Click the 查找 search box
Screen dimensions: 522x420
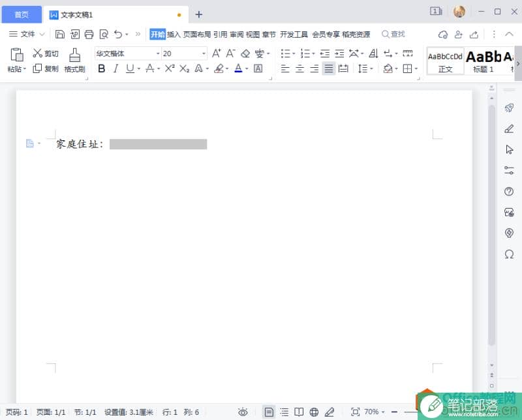(x=393, y=34)
